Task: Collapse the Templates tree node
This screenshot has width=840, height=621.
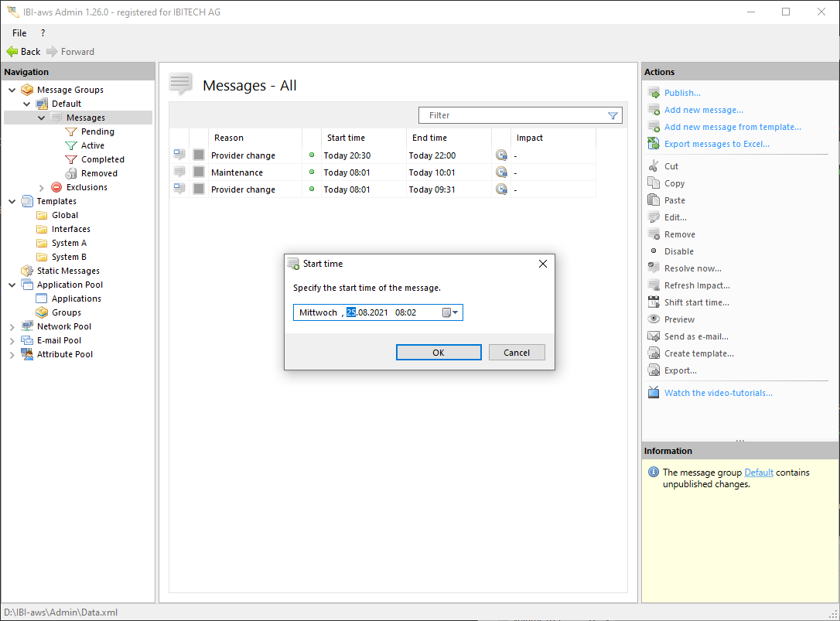Action: click(12, 201)
